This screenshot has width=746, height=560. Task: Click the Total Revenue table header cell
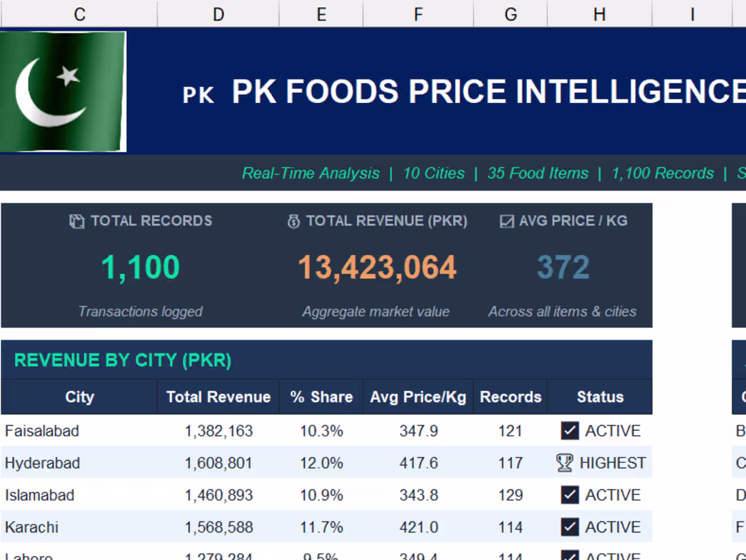click(x=218, y=397)
